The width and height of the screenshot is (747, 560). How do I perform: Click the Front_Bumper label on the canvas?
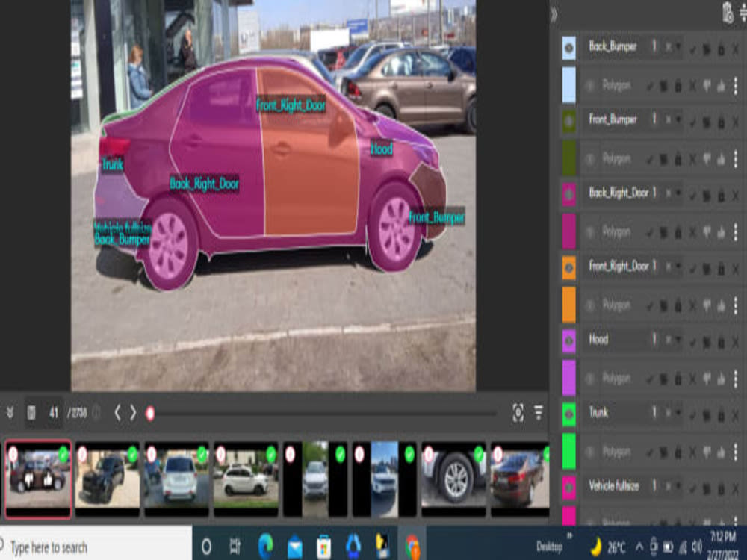click(436, 217)
